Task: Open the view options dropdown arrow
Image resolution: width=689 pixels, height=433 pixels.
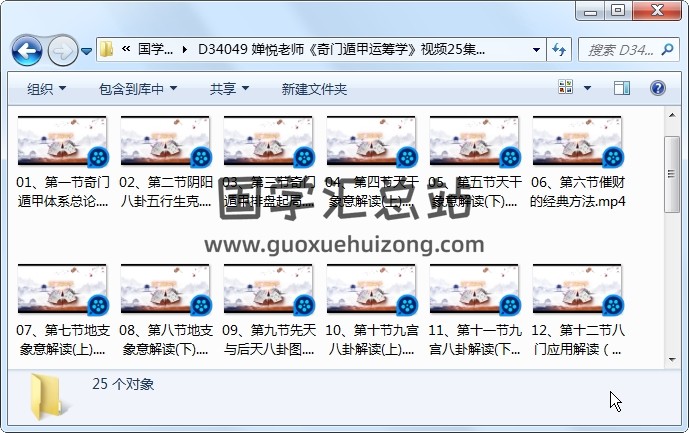Action: coord(587,88)
